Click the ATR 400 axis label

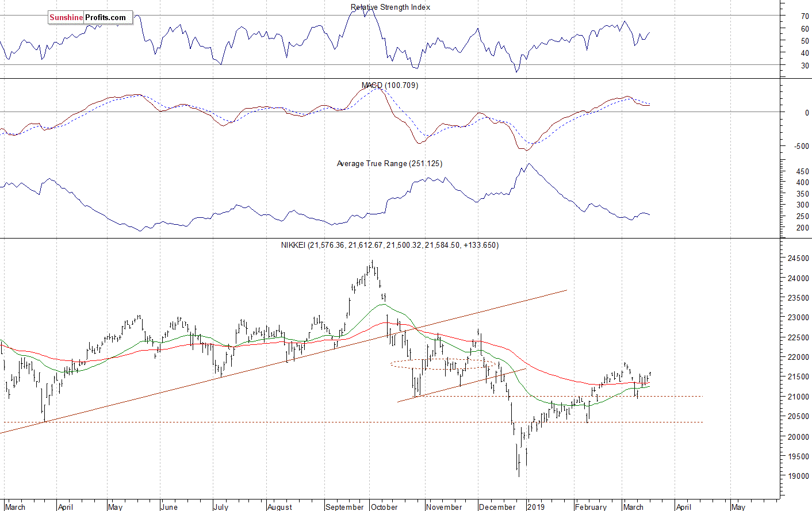803,182
